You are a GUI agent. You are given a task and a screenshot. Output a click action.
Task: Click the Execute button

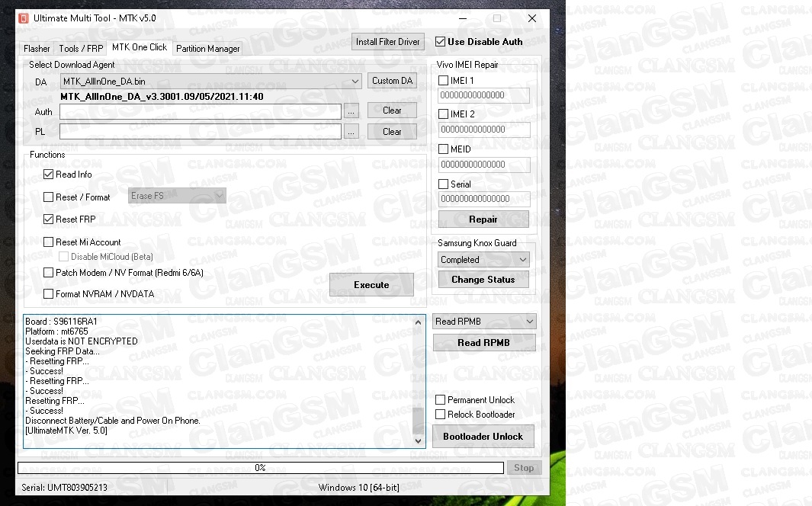click(371, 284)
